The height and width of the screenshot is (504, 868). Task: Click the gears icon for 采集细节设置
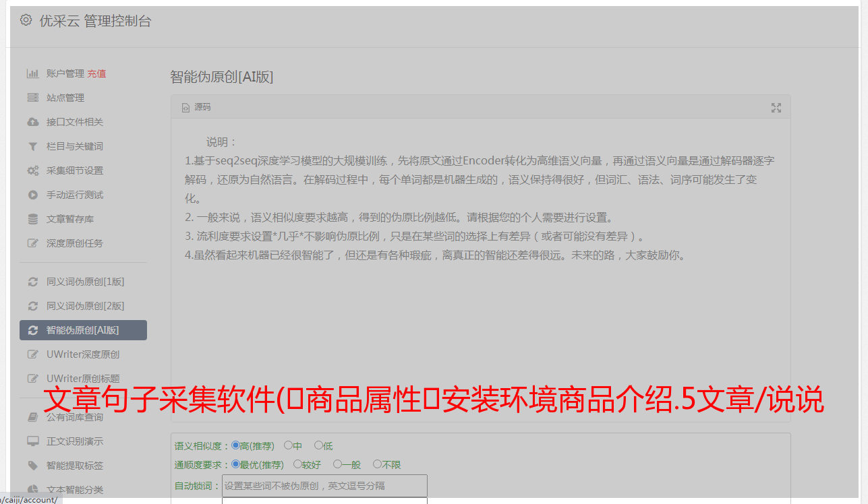pos(32,170)
